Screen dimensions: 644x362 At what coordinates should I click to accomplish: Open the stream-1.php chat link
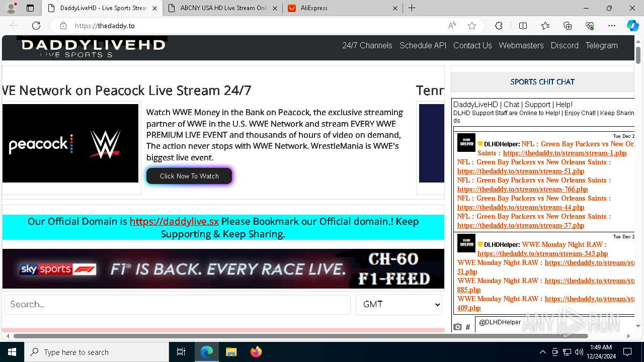coord(565,153)
